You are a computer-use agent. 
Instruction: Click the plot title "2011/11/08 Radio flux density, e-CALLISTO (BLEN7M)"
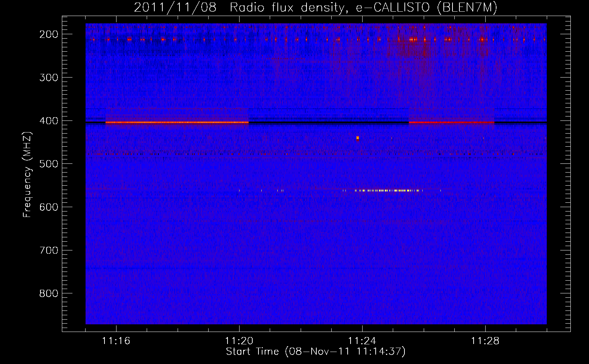pos(315,7)
